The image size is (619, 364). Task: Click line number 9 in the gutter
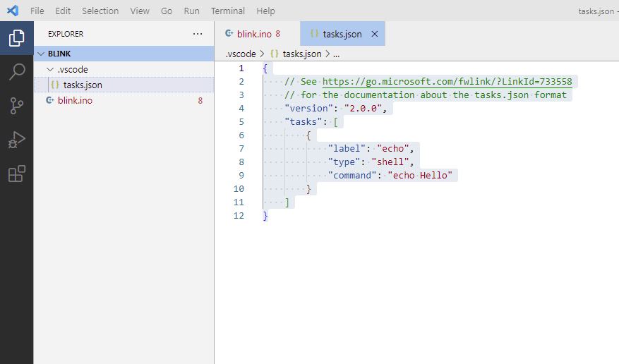pyautogui.click(x=241, y=175)
